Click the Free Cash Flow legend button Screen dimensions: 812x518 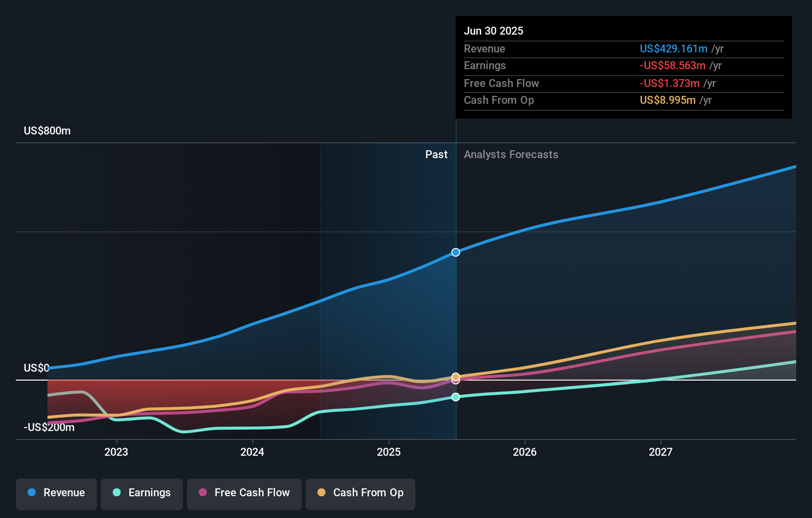click(x=244, y=494)
